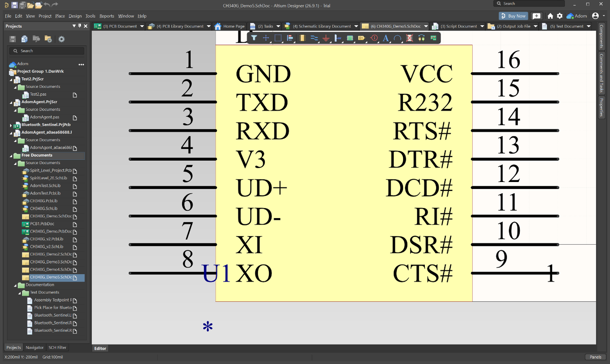Click the notifications icon beside Buy Now
The height and width of the screenshot is (364, 610).
click(x=536, y=16)
